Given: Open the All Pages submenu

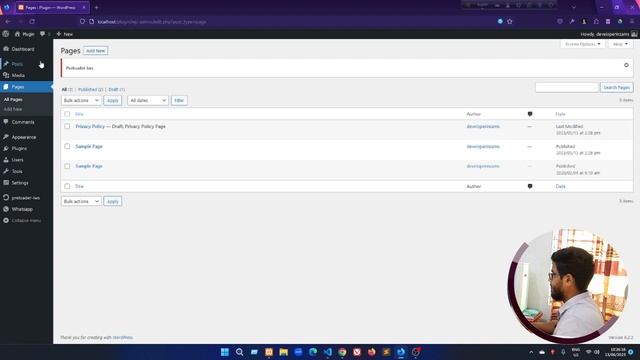Looking at the screenshot, I should [x=13, y=100].
